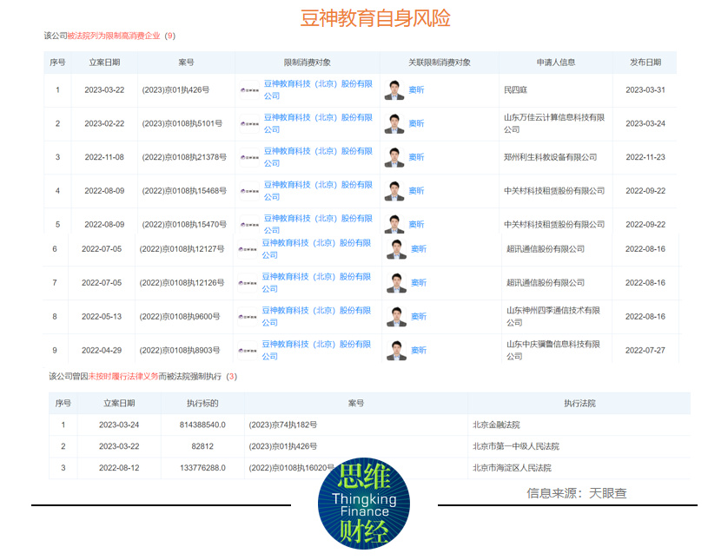Open person avatar in row with applicant 民四庭
Screen dimensions: 728x560
(x=394, y=90)
